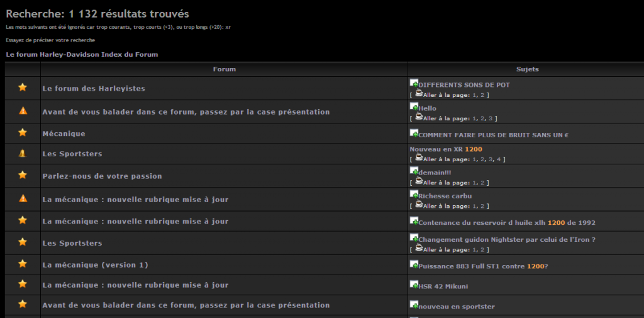Click the star icon beside La mécanique (version 1)
The image size is (644, 318).
tap(23, 263)
